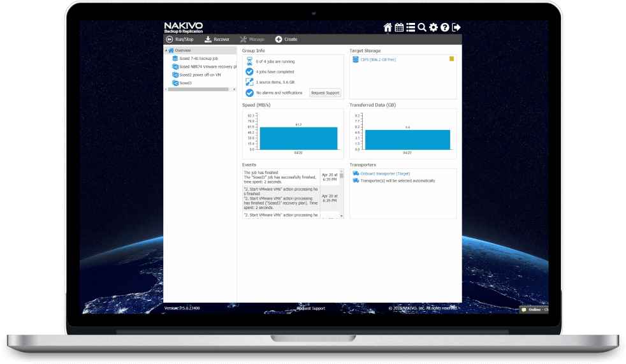Image resolution: width=626 pixels, height=364 pixels.
Task: Select Sosed2 power off-on VM
Action: 200,75
